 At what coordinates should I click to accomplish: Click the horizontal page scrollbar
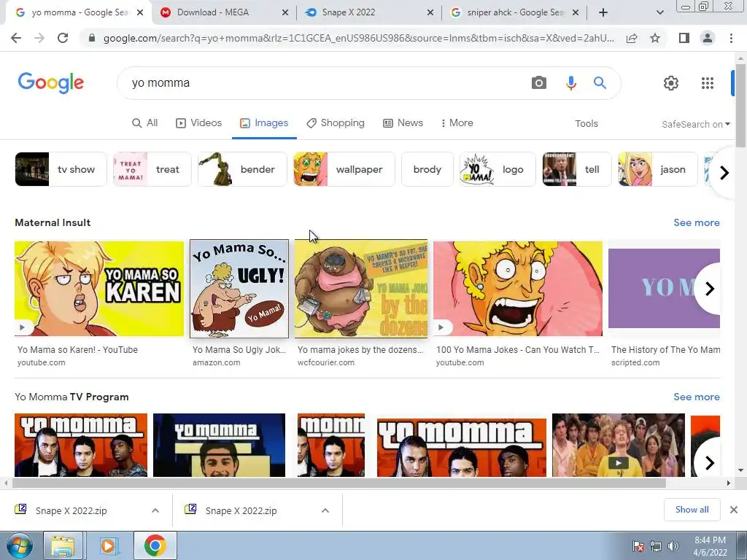(x=338, y=483)
